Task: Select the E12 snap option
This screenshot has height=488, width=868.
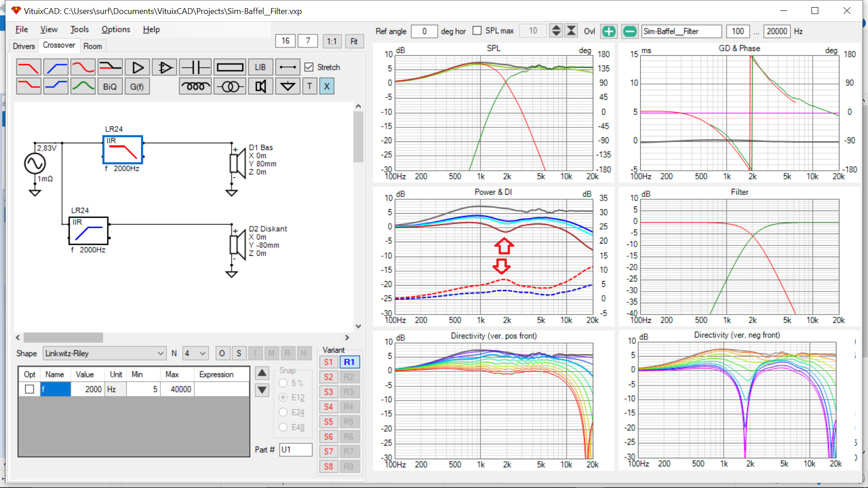Action: click(283, 398)
